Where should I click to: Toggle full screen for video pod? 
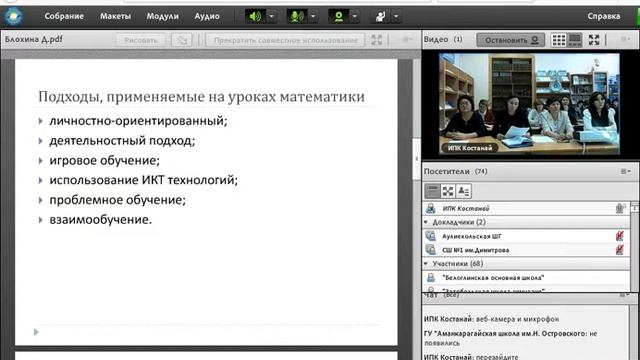pyautogui.click(x=594, y=40)
